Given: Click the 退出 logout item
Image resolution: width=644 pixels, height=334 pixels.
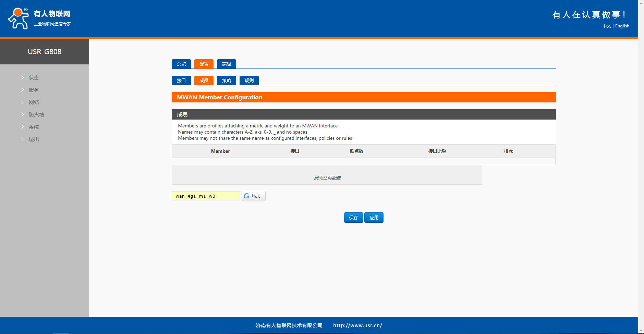Looking at the screenshot, I should click(x=34, y=139).
